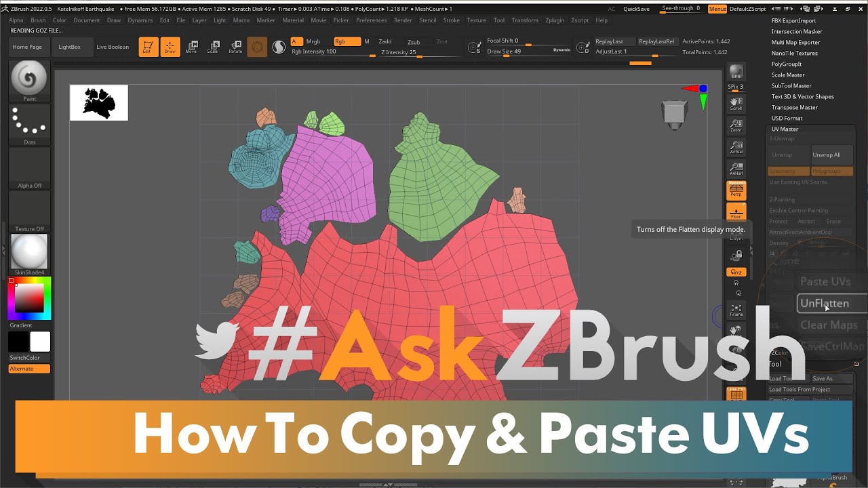Expand the Intersection Masker plugin
868x488 pixels.
[x=797, y=31]
